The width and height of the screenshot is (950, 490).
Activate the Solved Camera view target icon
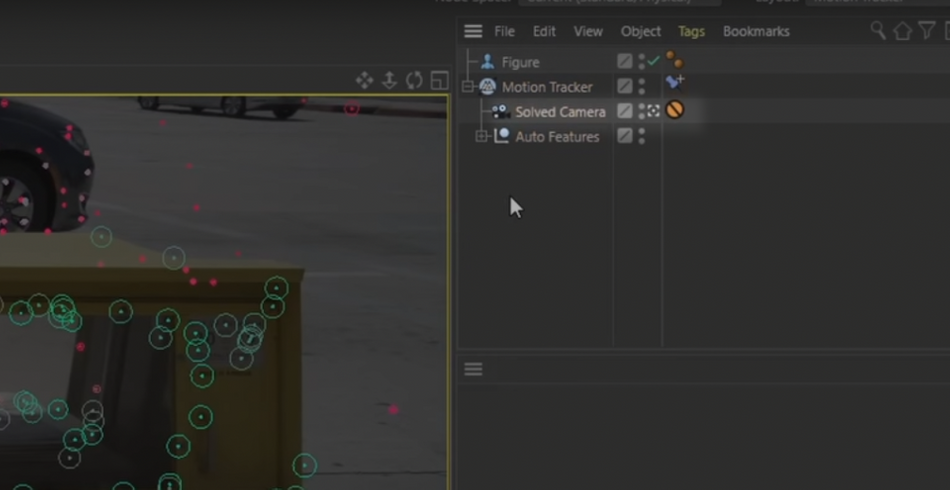(653, 111)
